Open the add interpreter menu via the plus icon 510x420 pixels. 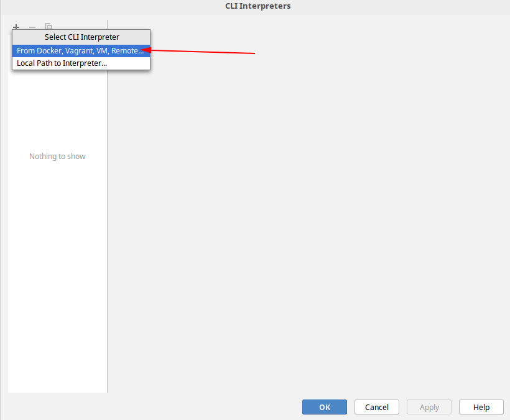coord(16,27)
